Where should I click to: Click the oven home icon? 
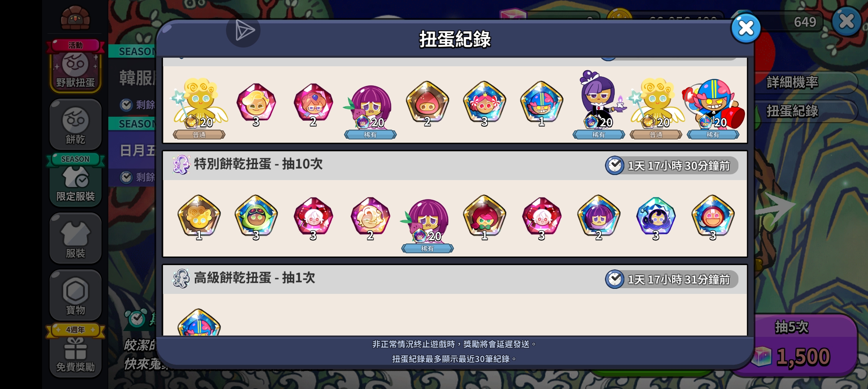point(75,18)
